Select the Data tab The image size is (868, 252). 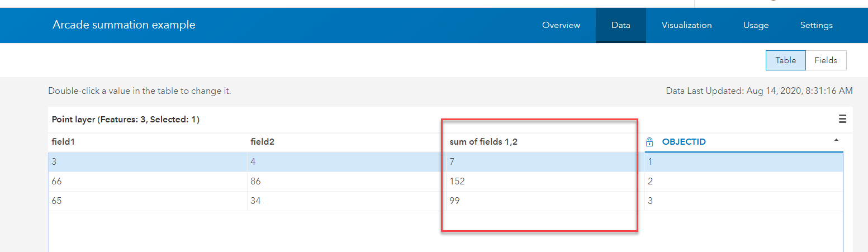[620, 25]
